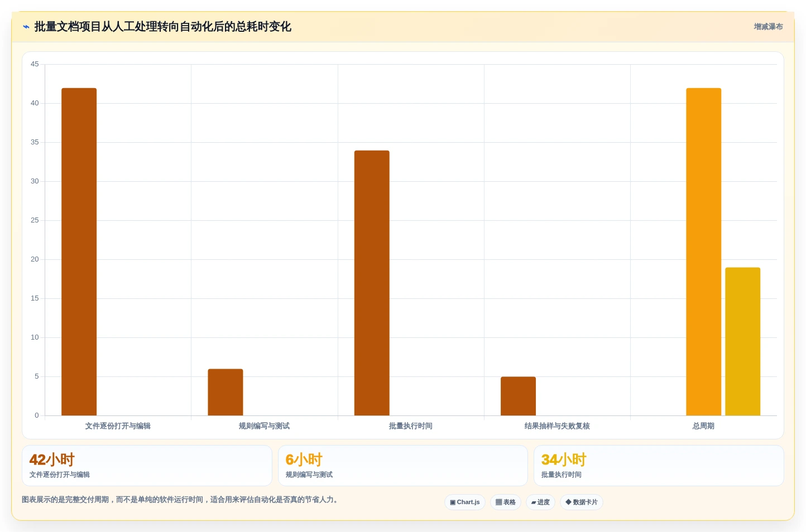Click the 规则编写与测试 caption under 6小时

click(x=309, y=475)
